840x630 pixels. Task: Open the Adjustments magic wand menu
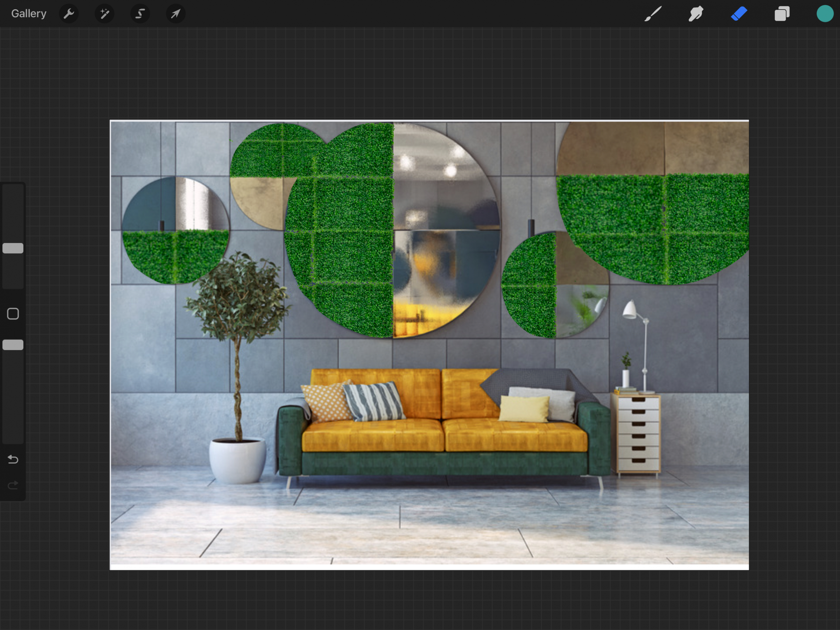pos(104,14)
